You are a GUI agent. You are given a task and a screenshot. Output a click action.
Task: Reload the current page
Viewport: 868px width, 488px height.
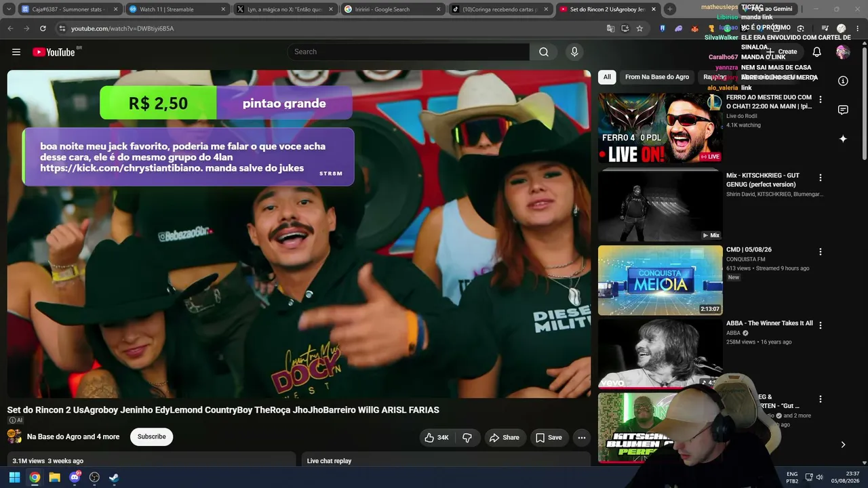(43, 28)
